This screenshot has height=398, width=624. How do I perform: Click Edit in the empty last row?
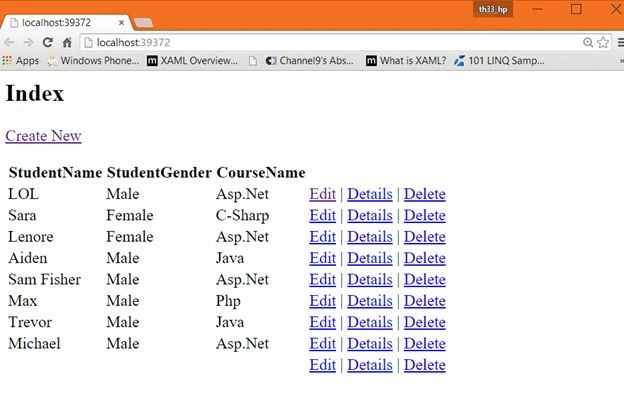(x=322, y=365)
